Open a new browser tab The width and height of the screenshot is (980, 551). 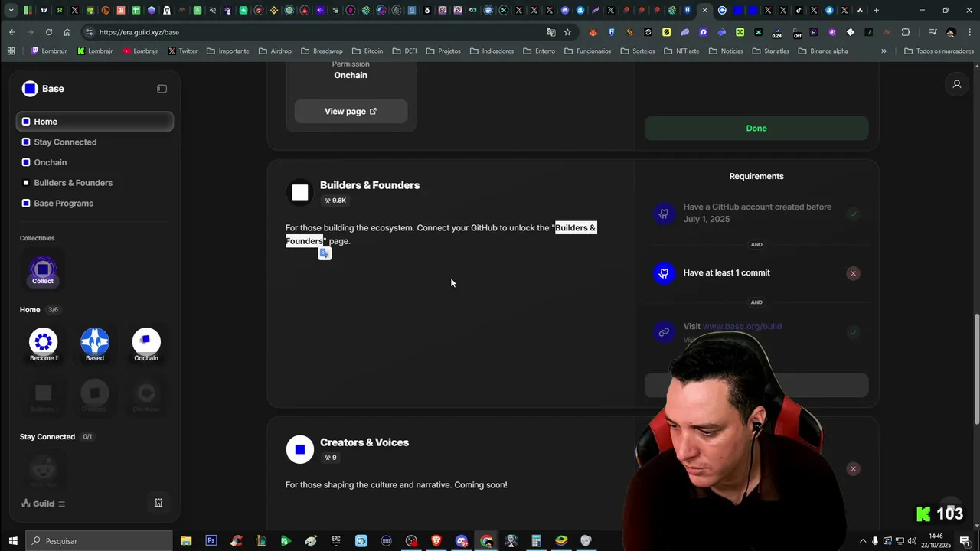[876, 11]
